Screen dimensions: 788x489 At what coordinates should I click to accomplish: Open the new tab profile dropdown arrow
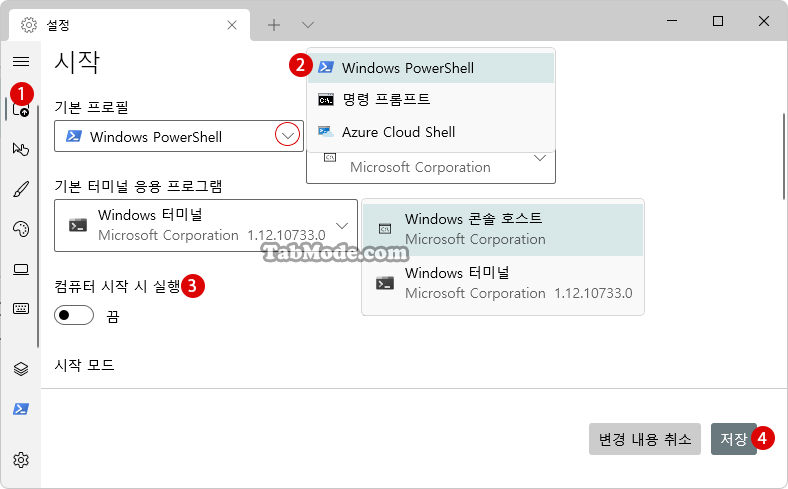pos(308,25)
